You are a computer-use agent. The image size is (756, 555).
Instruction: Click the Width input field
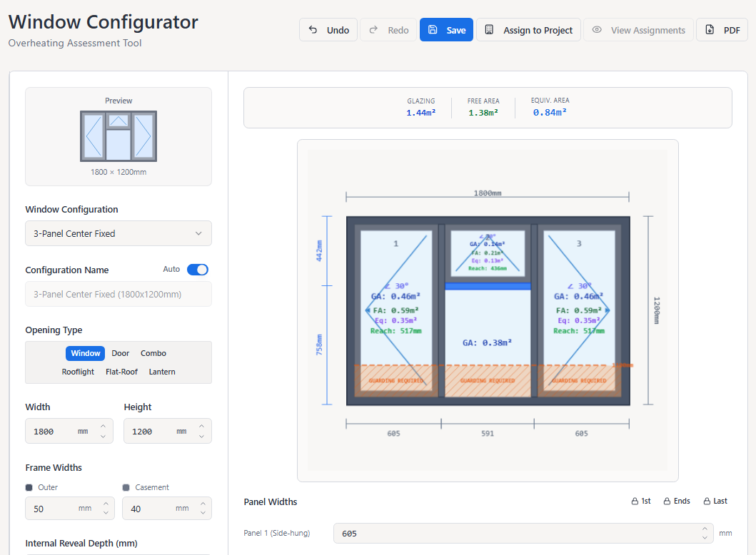[69, 431]
